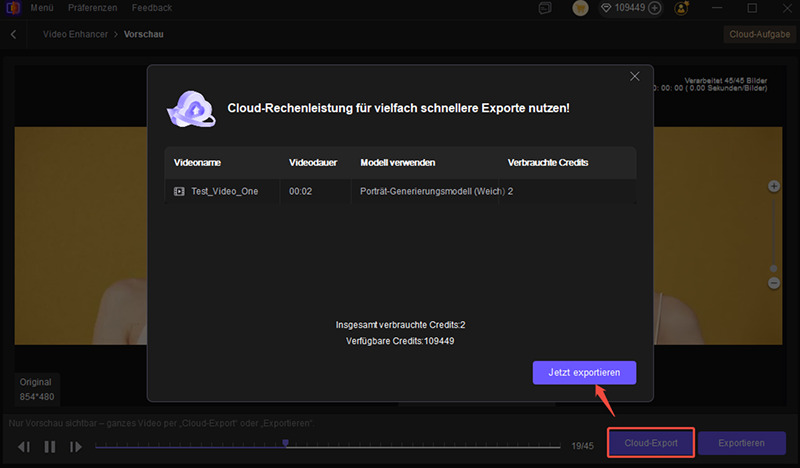Click the diamond credits icon
This screenshot has height=468, width=800.
[x=606, y=8]
